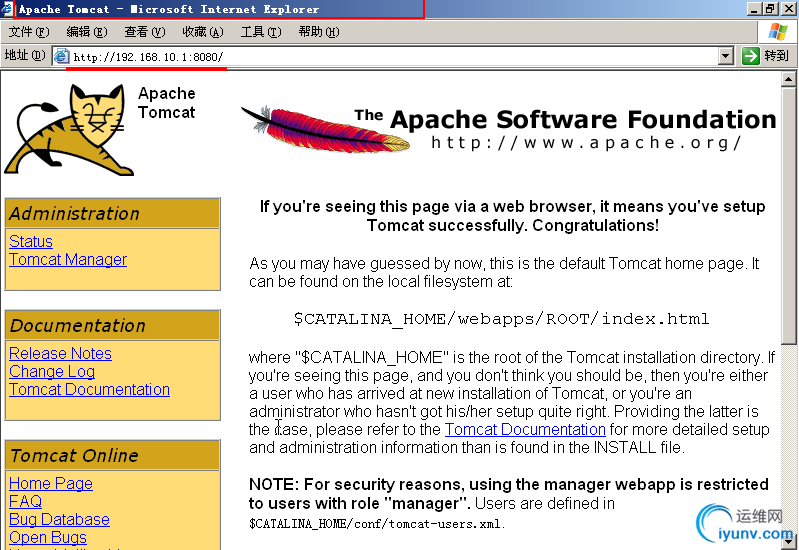Open the 帮助(H) menu
799x550 pixels.
319,32
